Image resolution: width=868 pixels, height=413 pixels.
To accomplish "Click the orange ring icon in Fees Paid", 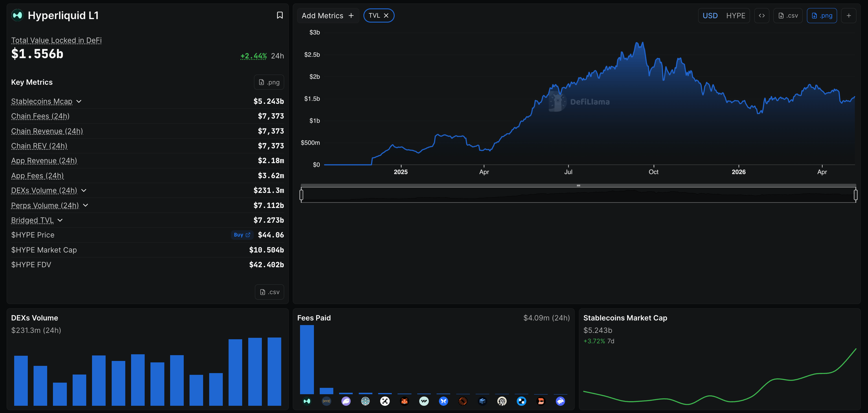I will point(463,401).
